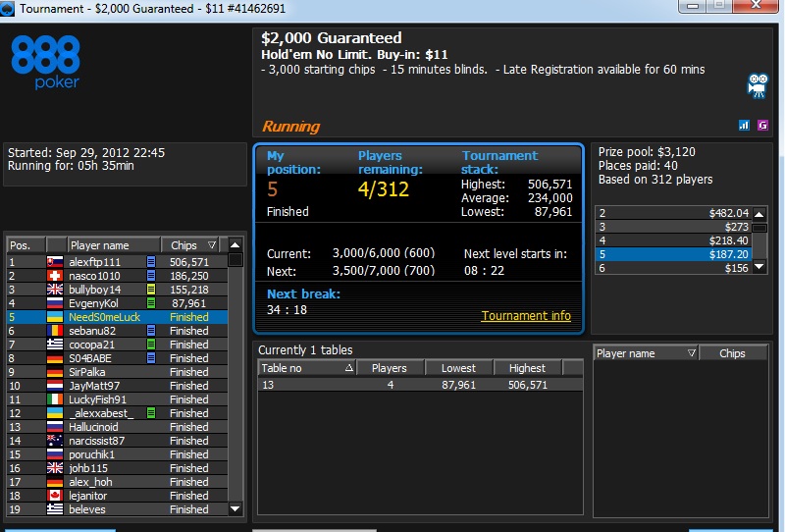This screenshot has height=532, width=785.
Task: Click the purple G icon
Action: pos(762,126)
